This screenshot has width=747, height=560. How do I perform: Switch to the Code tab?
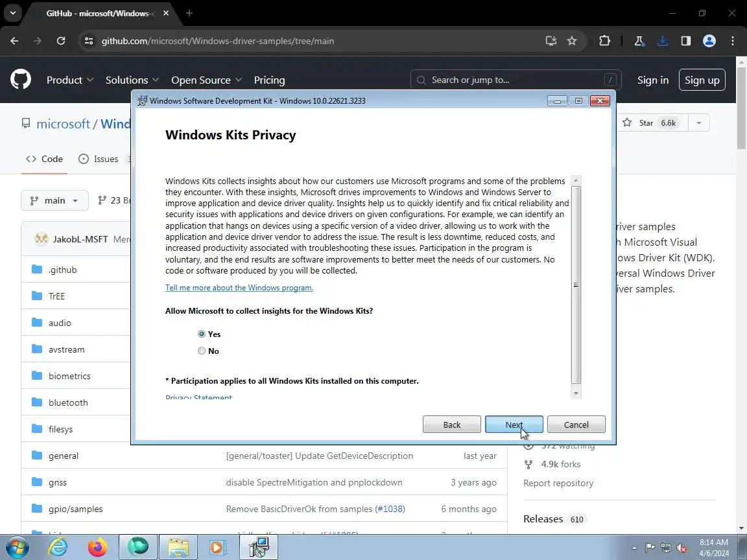click(44, 159)
